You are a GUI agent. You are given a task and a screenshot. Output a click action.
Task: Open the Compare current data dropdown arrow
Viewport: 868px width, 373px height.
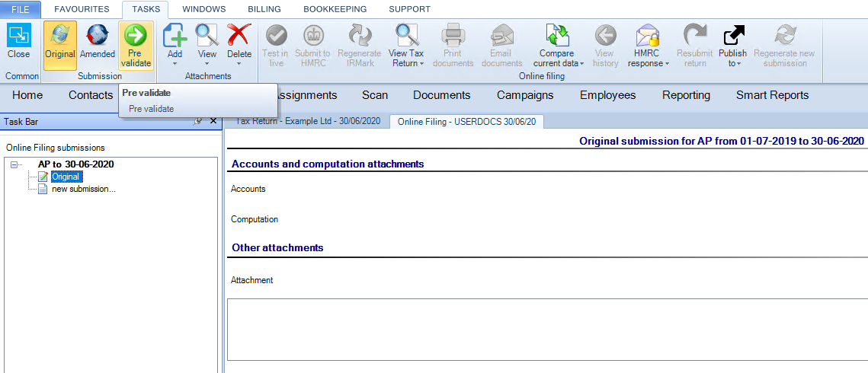[x=581, y=63]
